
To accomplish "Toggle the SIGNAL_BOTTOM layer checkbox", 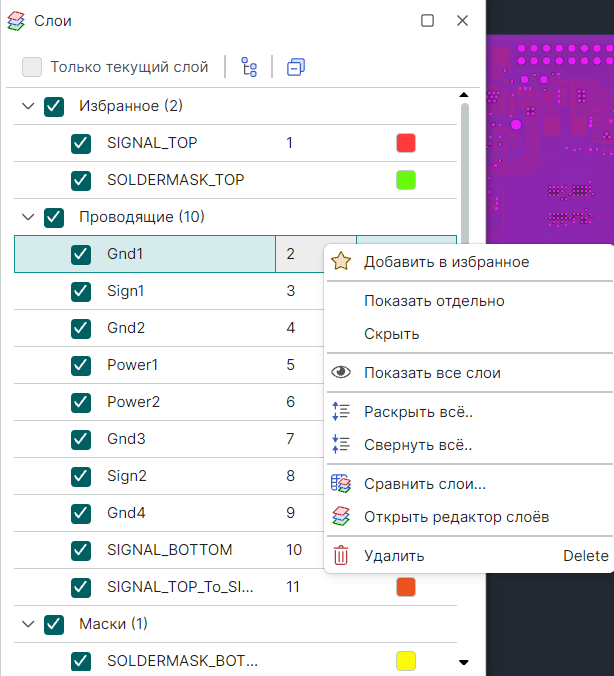I will 81,551.
